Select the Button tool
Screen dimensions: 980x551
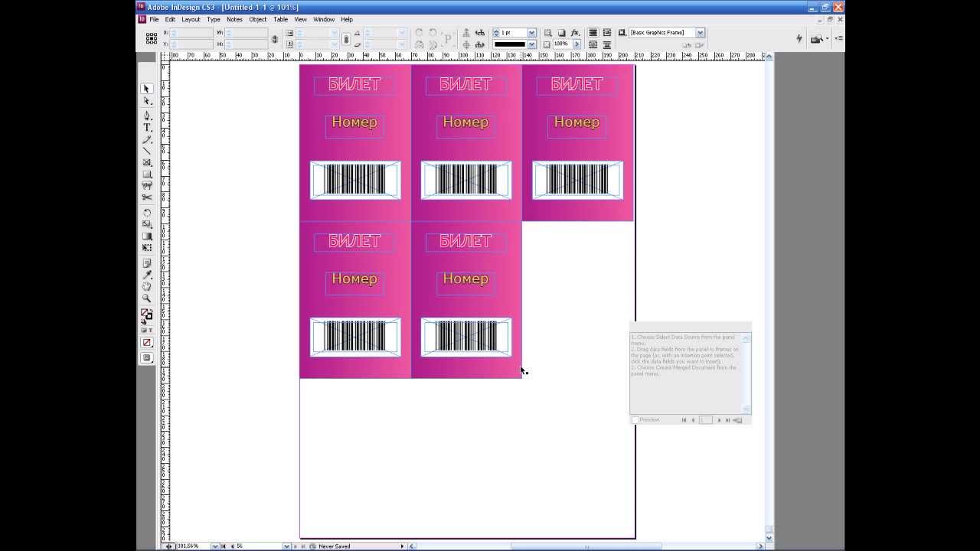click(146, 185)
